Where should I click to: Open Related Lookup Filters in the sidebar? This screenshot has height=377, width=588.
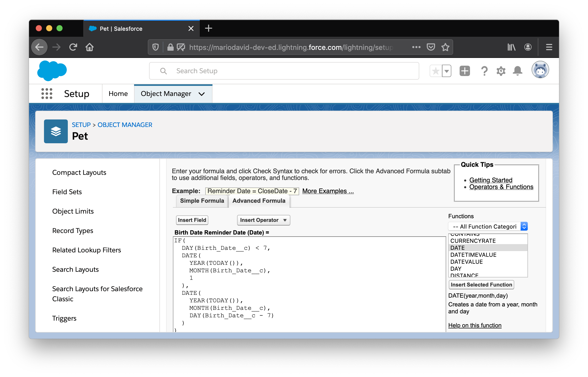click(87, 250)
